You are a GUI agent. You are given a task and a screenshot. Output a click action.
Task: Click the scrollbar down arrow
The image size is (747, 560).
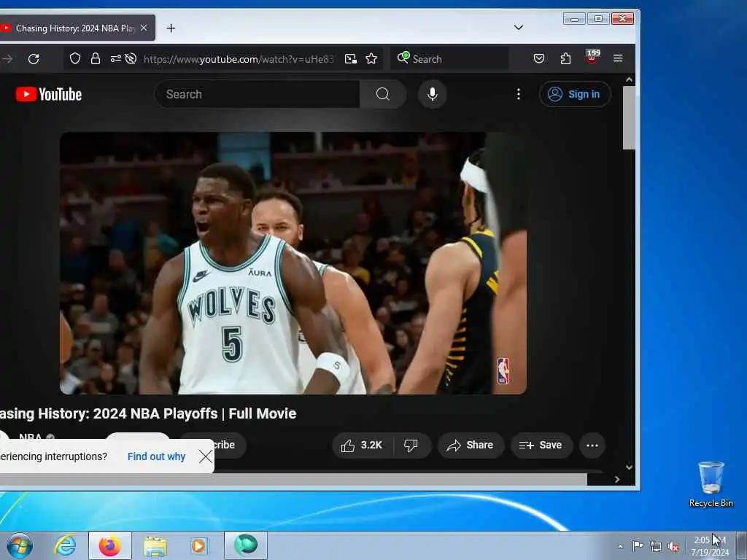point(629,467)
